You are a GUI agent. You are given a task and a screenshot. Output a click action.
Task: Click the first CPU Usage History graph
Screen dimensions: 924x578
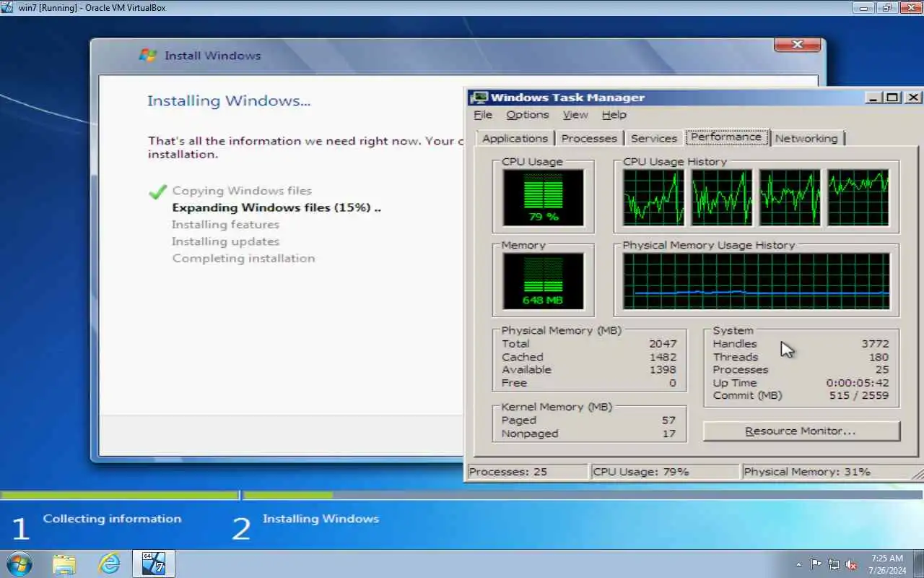pyautogui.click(x=653, y=197)
